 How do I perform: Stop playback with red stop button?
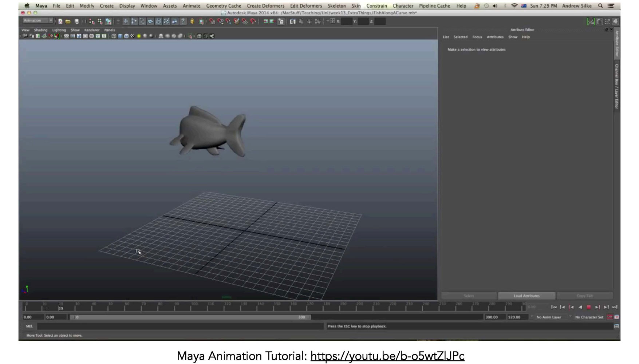(x=588, y=307)
